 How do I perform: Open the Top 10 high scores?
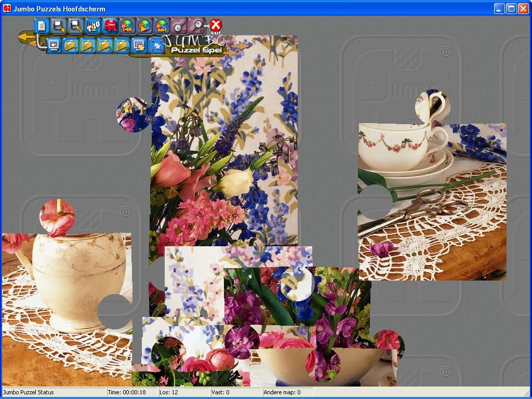[x=94, y=25]
